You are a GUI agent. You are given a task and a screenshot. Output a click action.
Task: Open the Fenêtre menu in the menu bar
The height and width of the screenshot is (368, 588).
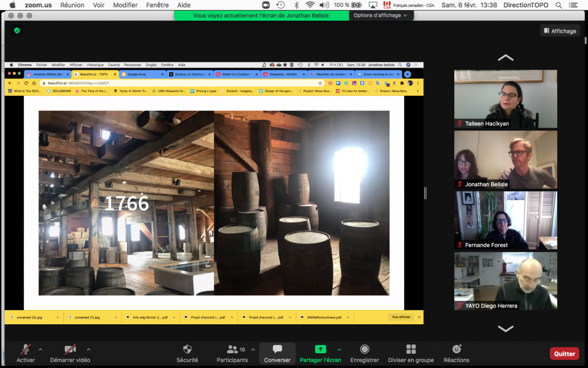[157, 5]
